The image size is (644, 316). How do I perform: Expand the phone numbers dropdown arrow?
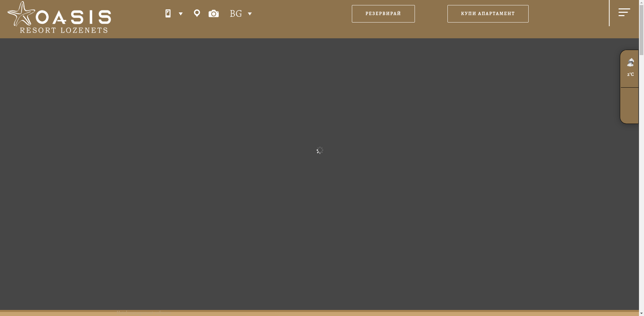pyautogui.click(x=181, y=14)
